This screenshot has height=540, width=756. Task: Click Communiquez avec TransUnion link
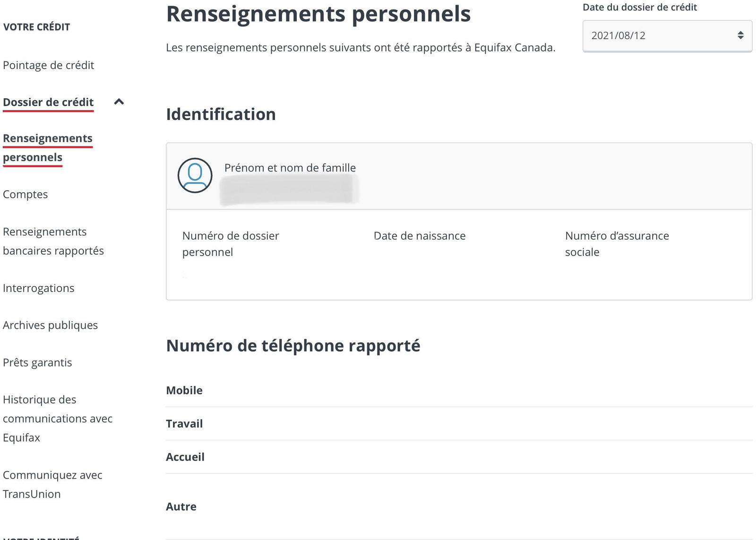click(52, 484)
